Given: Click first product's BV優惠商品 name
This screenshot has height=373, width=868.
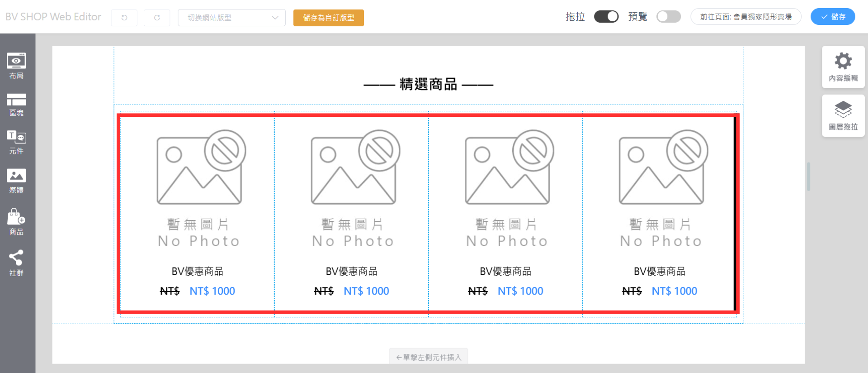Looking at the screenshot, I should click(197, 271).
